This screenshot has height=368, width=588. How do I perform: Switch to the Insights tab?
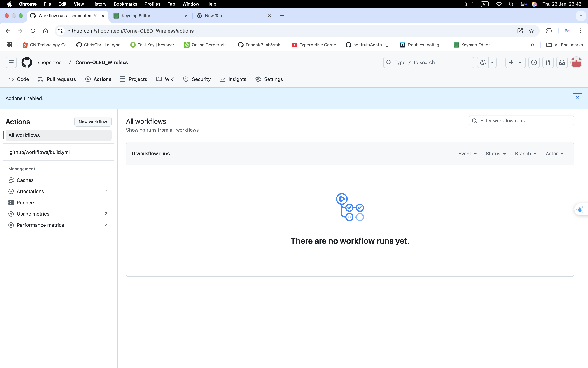233,79
